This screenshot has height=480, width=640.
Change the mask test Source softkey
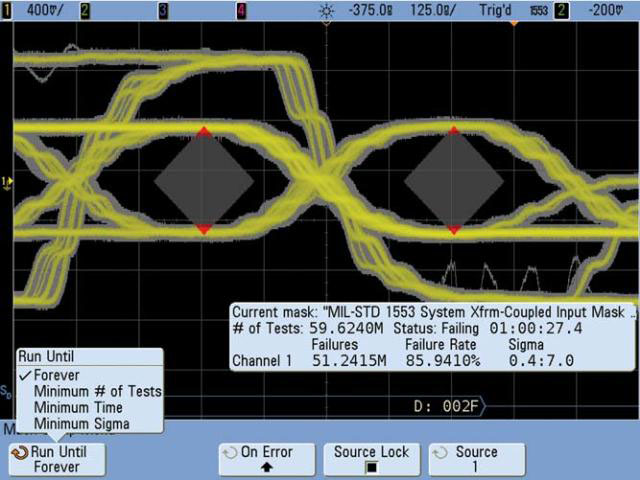tap(476, 459)
